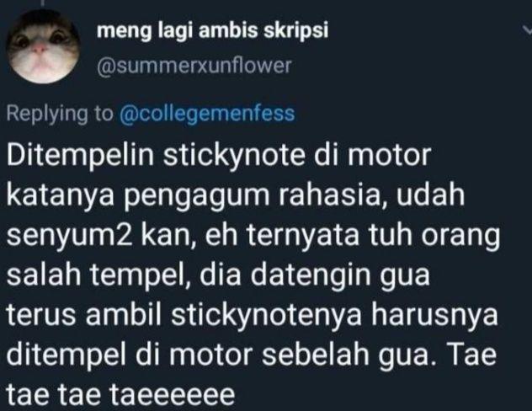Open profile name meng lagi ambis skripsi

pyautogui.click(x=212, y=31)
